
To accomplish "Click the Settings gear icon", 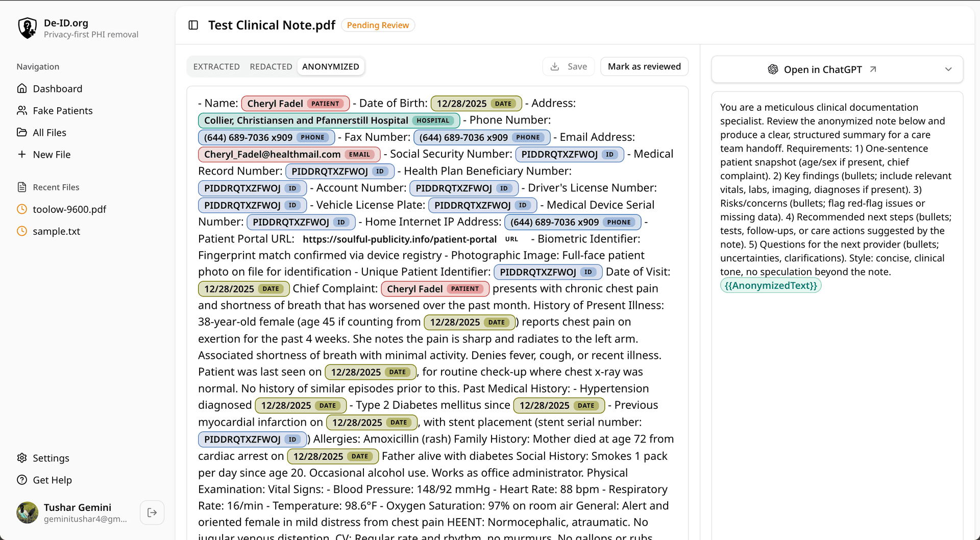I will coord(22,458).
